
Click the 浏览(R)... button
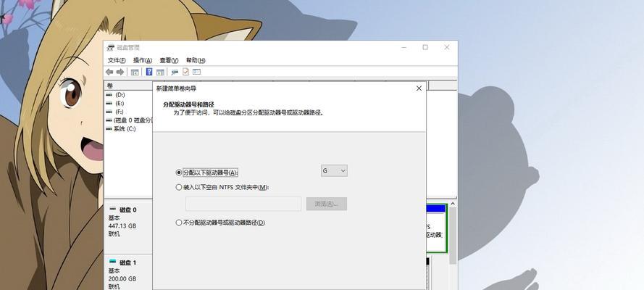tap(327, 204)
